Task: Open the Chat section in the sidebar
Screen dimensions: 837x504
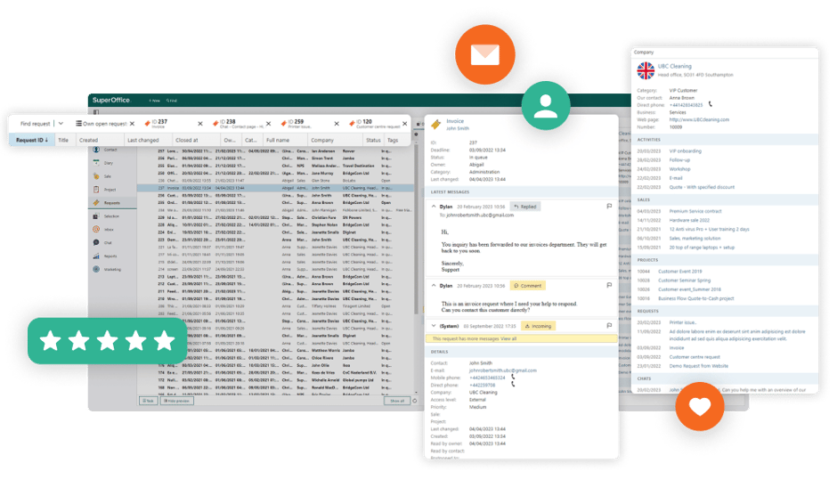Action: point(103,243)
